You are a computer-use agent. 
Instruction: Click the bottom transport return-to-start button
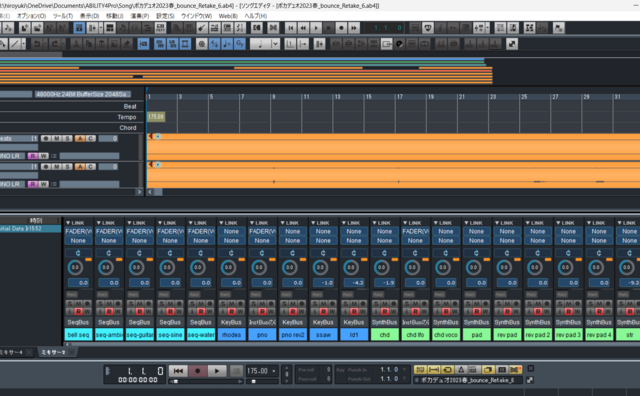[178, 371]
